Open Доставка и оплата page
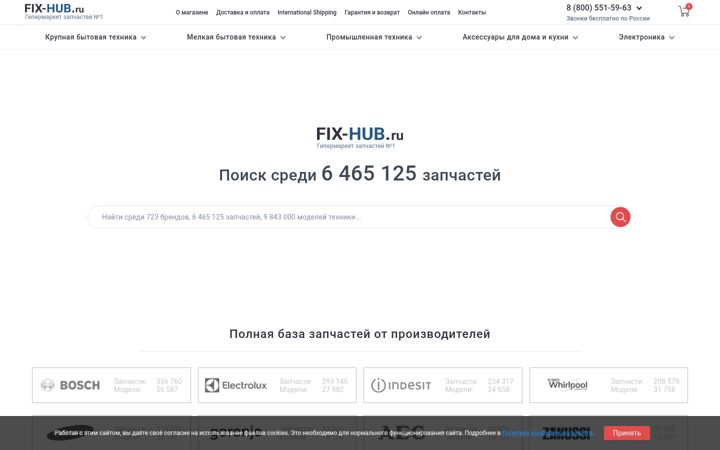720x450 pixels. tap(242, 12)
